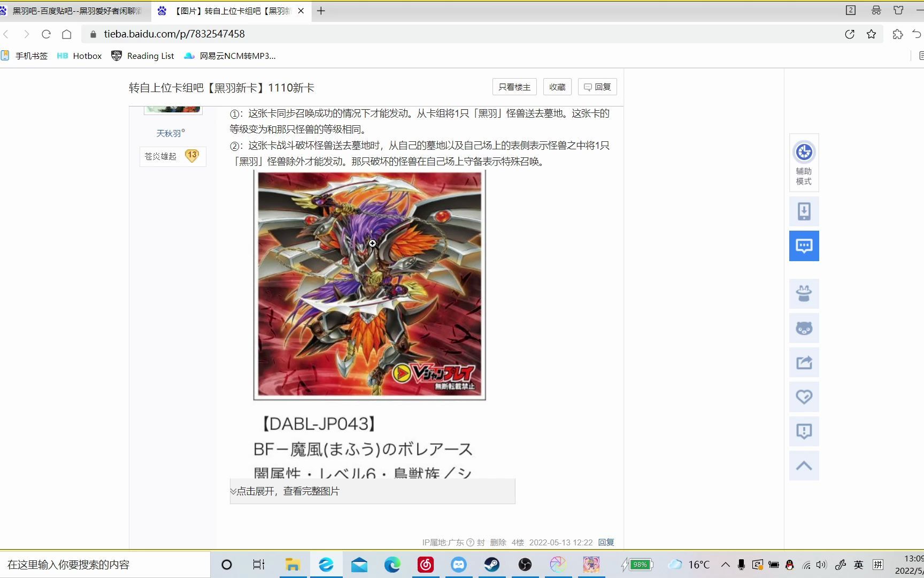Switch input language via 英 indicator
The height and width of the screenshot is (578, 924).
859,565
